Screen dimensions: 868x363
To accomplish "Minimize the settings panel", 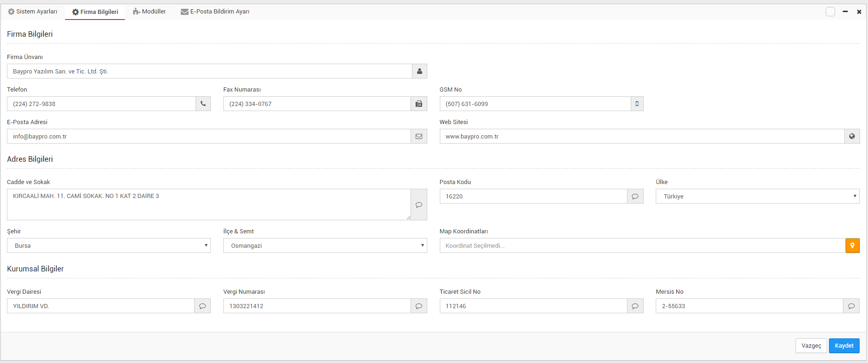I will (x=845, y=12).
